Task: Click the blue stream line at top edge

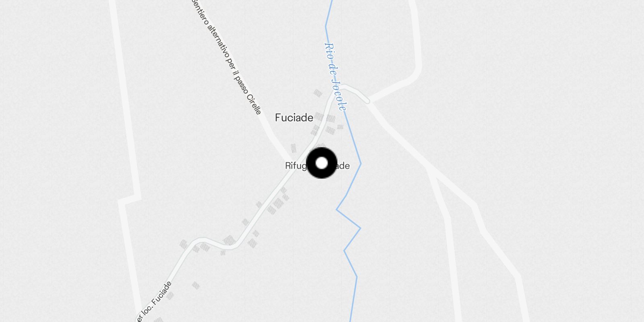Action: [x=330, y=8]
